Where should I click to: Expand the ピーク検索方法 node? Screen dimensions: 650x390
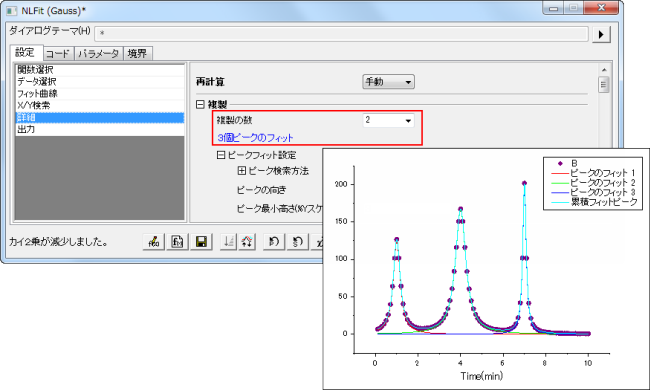pyautogui.click(x=242, y=170)
